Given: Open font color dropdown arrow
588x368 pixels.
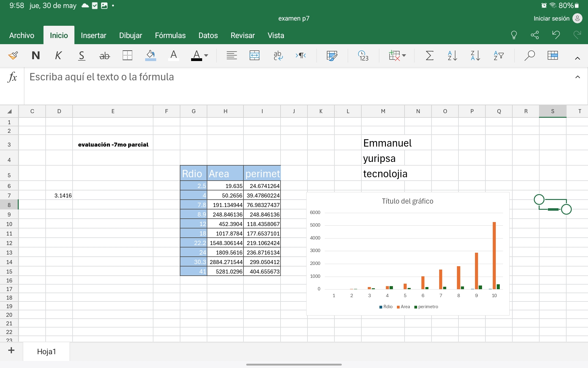Looking at the screenshot, I should (x=206, y=56).
